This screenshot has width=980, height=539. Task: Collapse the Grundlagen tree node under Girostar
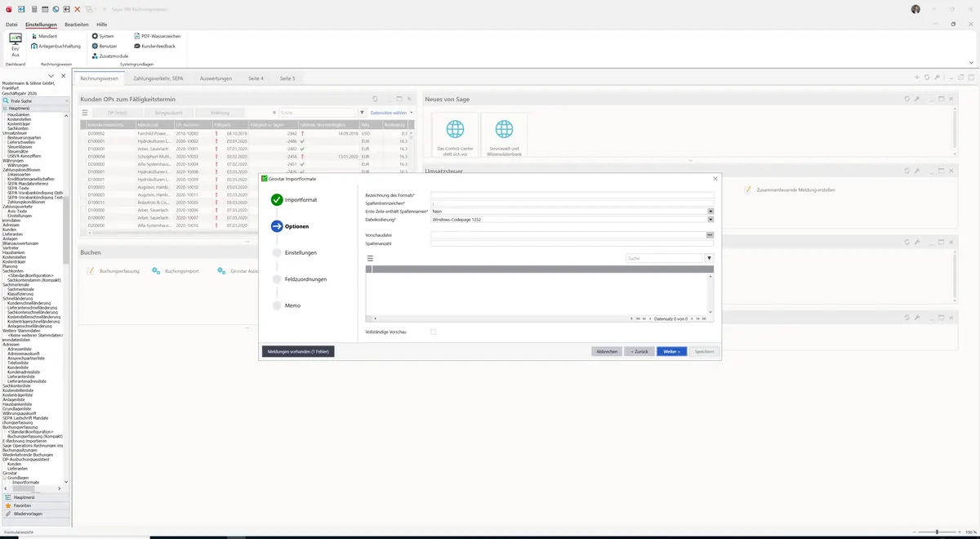tap(5, 478)
